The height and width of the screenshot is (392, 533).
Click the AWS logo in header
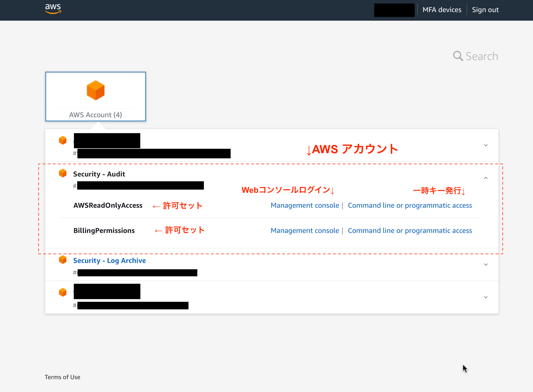[x=53, y=9]
